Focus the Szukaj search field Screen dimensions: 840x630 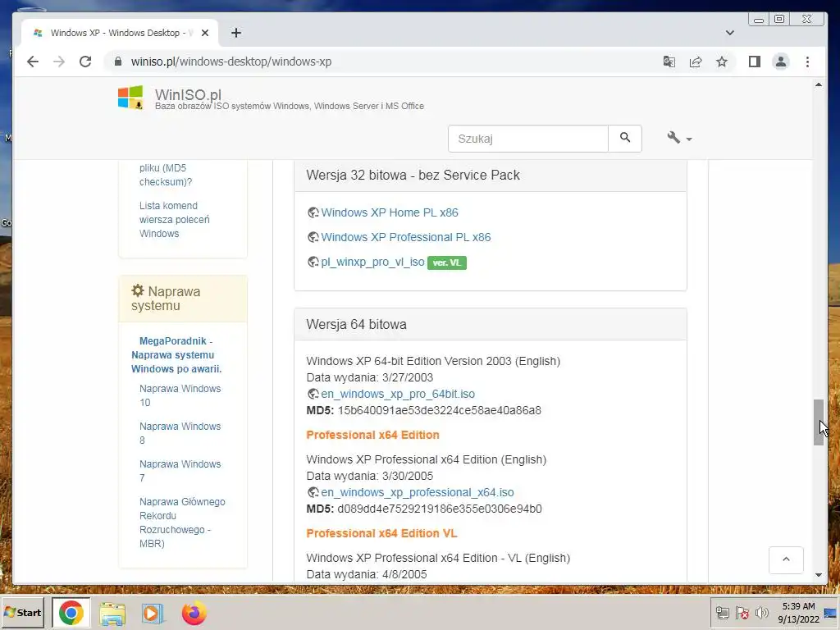coord(528,138)
